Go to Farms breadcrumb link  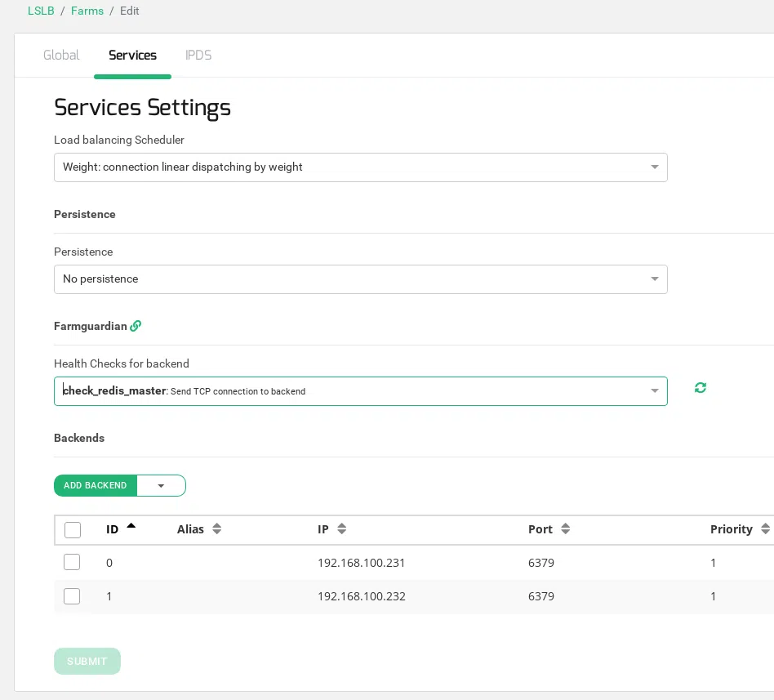coord(87,11)
